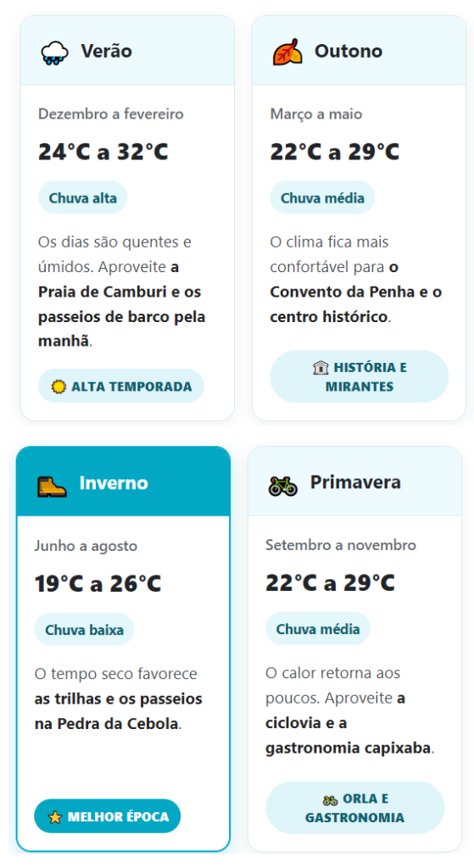
Task: Click the Chuva média tag in Outono card
Action: 322,198
